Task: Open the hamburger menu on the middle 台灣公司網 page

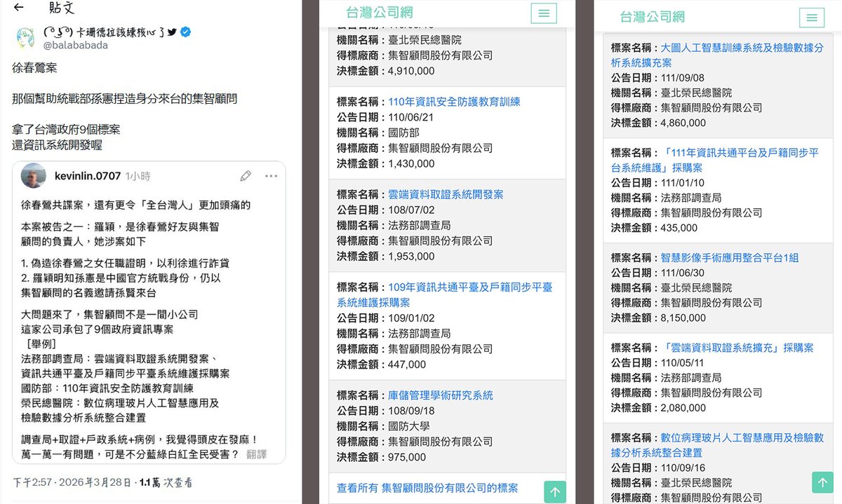Action: click(x=544, y=13)
